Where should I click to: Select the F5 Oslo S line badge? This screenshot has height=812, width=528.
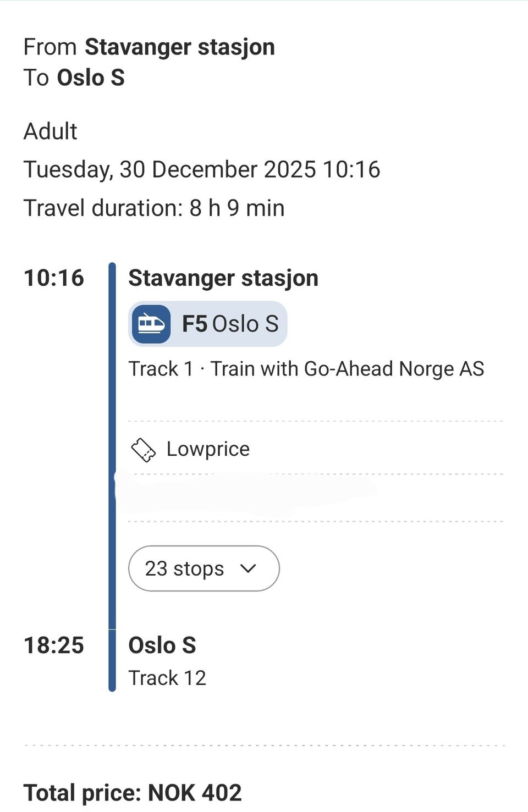(x=208, y=324)
